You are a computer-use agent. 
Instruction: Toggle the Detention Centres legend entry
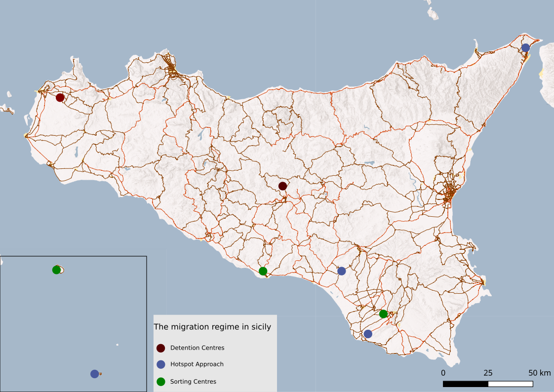coord(161,348)
